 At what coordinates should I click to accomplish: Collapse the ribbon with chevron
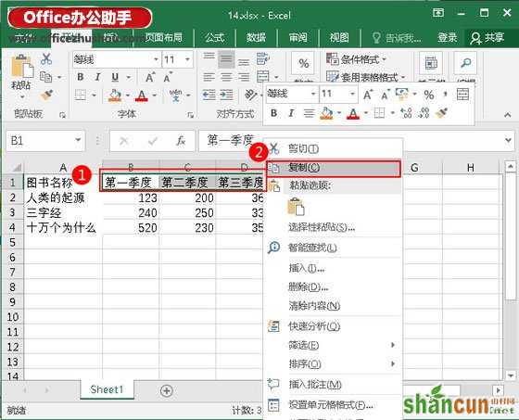508,115
